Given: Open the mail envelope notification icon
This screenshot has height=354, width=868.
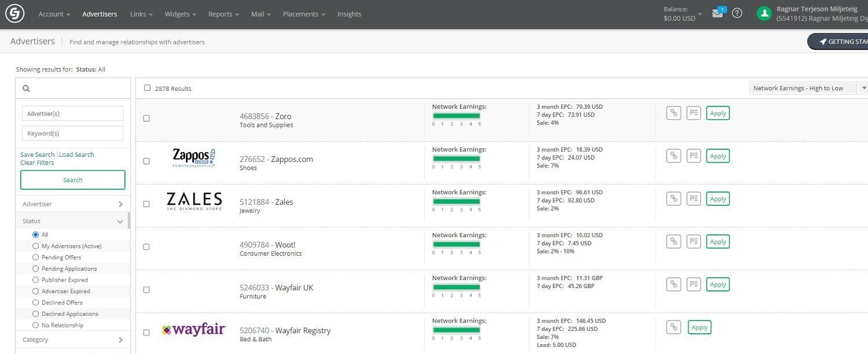Looking at the screenshot, I should point(718,13).
